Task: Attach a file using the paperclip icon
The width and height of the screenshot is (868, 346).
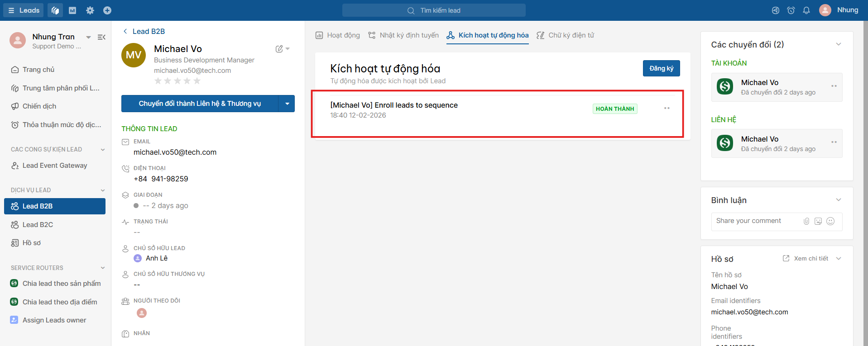Action: 806,221
